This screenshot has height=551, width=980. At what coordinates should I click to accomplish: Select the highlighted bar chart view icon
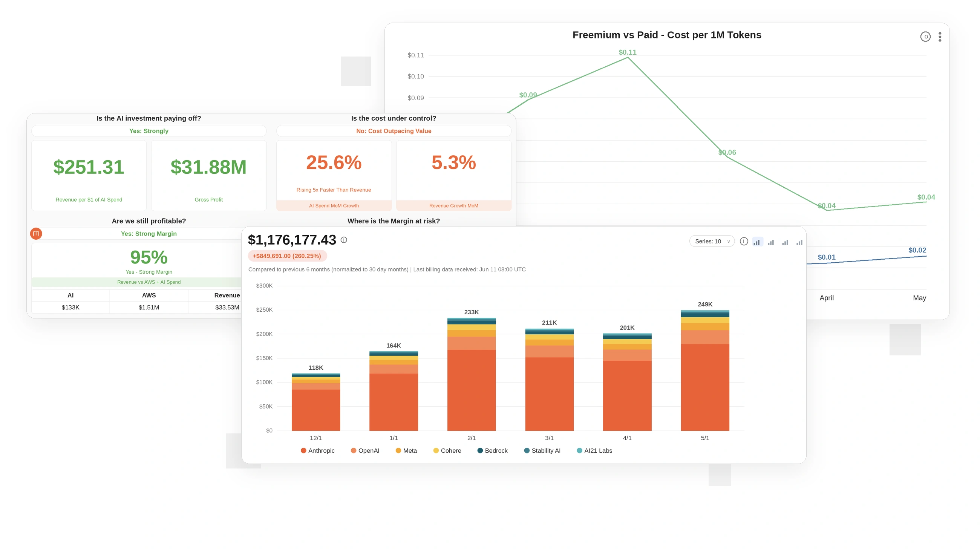(x=757, y=242)
